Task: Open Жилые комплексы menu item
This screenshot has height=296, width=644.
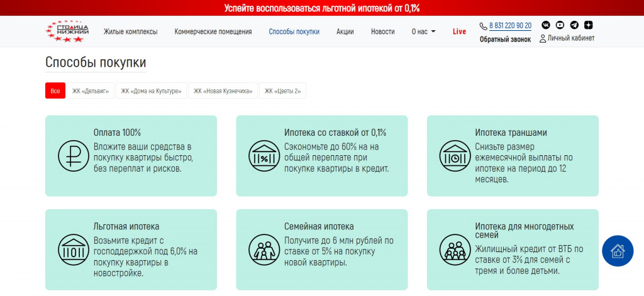Action: (130, 31)
